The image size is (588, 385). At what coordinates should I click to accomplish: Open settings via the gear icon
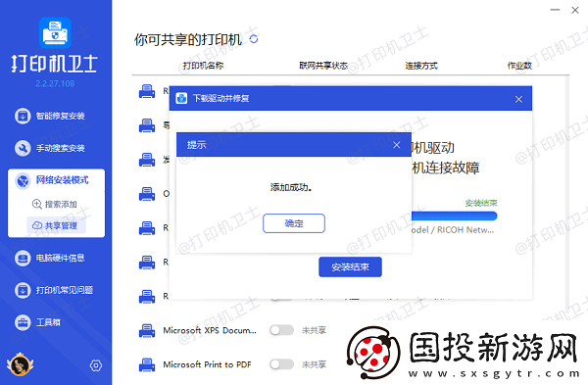point(96,365)
